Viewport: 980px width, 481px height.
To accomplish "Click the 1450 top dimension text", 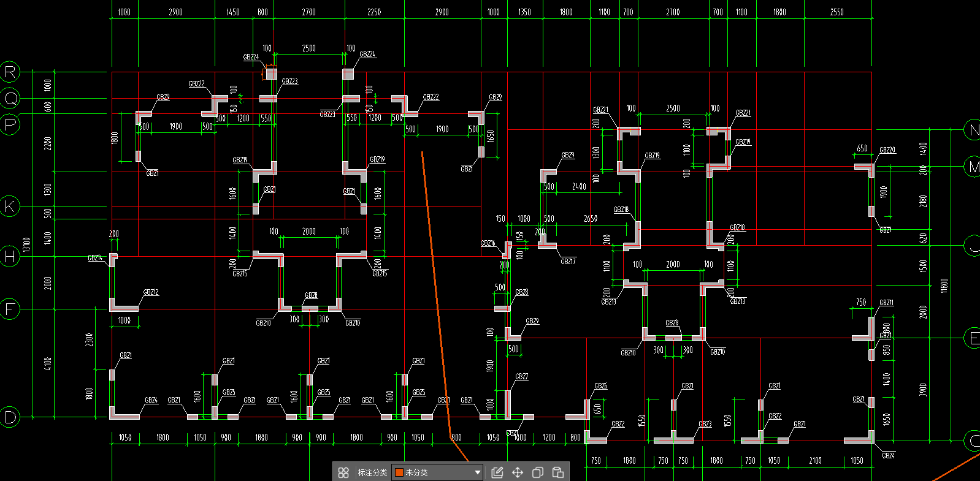I will (x=233, y=12).
